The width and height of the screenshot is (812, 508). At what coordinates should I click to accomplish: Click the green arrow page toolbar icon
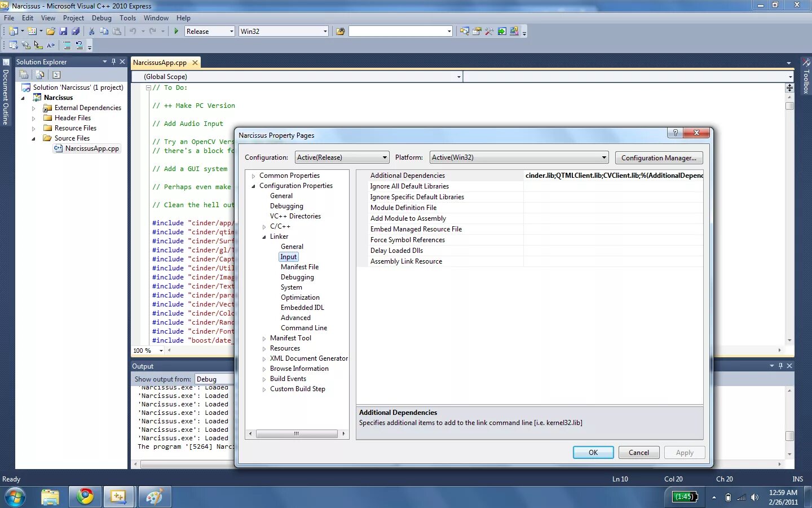click(x=502, y=31)
